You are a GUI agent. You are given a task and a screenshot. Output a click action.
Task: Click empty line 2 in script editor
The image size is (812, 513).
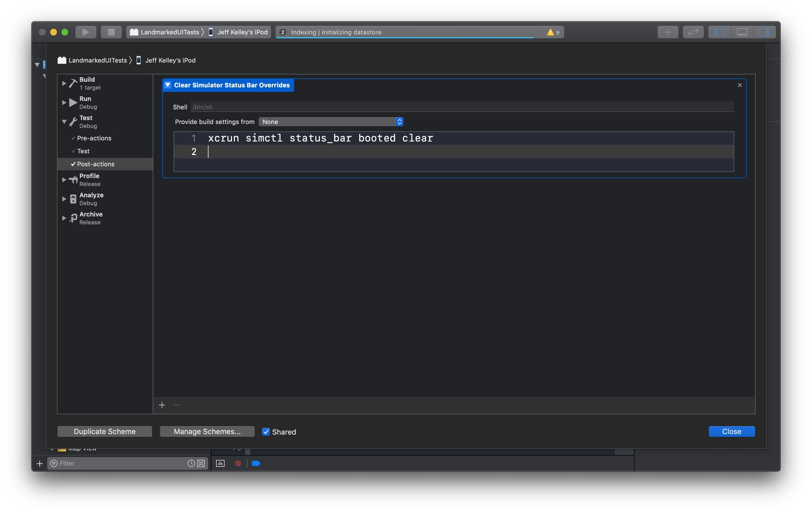[x=454, y=152]
